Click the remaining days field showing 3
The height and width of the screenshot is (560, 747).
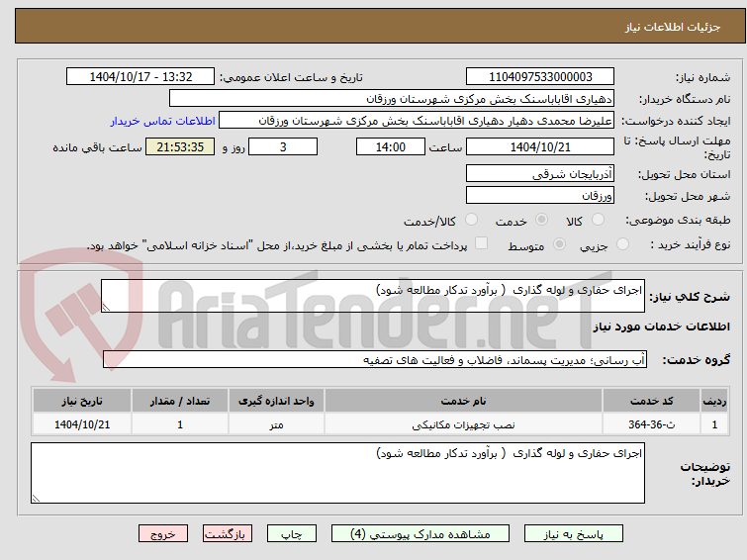tap(283, 146)
